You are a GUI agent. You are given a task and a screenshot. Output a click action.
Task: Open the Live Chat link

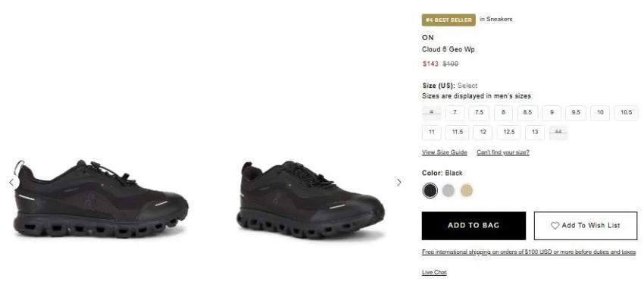coord(434,273)
